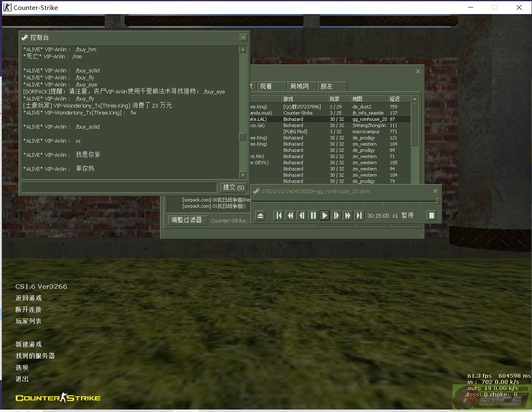Image resolution: width=532 pixels, height=412 pixels.
Task: Jump to demo start with skip-to-beginning button
Action: point(278,216)
